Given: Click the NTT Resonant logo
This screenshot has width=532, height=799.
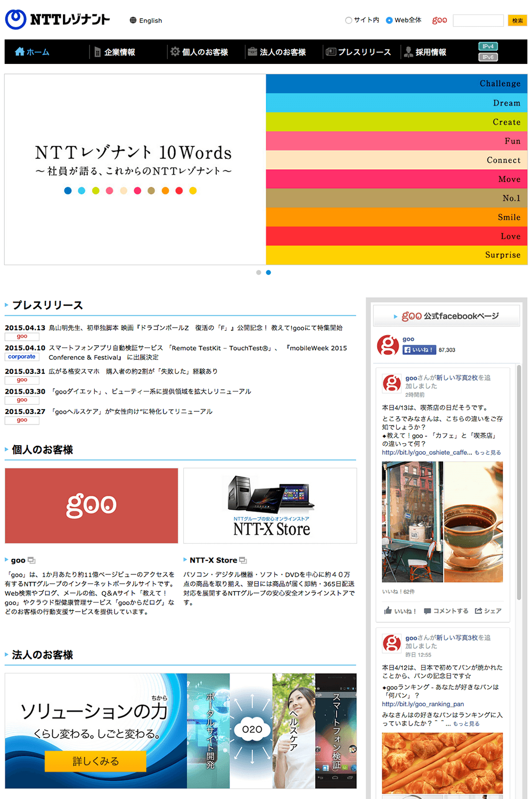Looking at the screenshot, I should 58,20.
